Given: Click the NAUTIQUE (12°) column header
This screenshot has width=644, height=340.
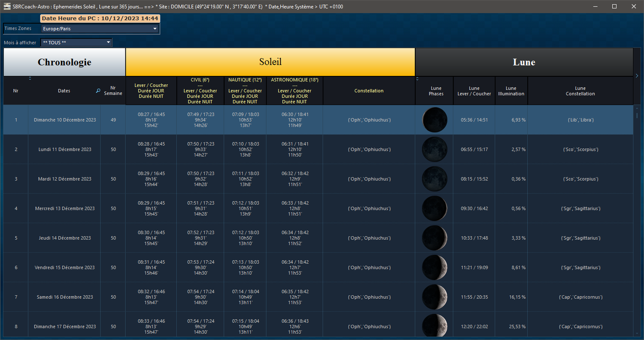Looking at the screenshot, I should [245, 91].
